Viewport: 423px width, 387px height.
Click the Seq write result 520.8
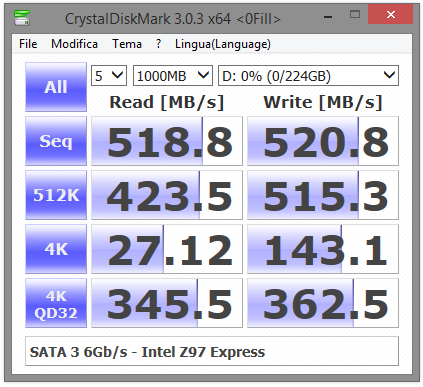pos(323,141)
